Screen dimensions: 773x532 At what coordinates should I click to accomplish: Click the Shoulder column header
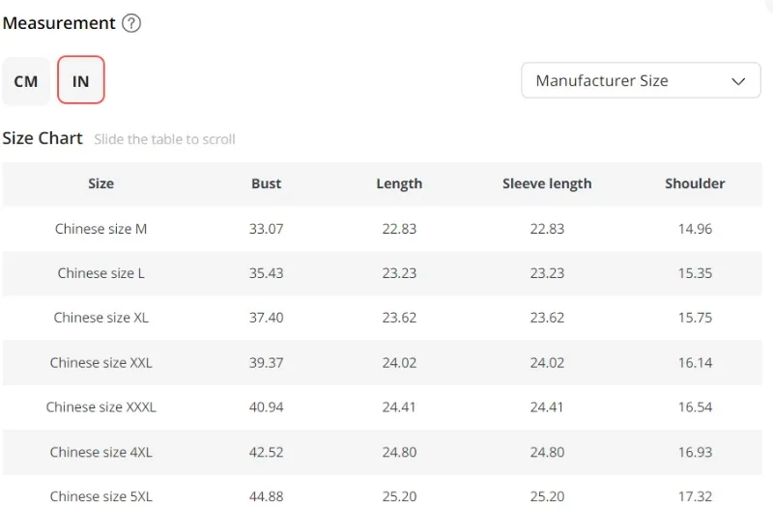[695, 183]
